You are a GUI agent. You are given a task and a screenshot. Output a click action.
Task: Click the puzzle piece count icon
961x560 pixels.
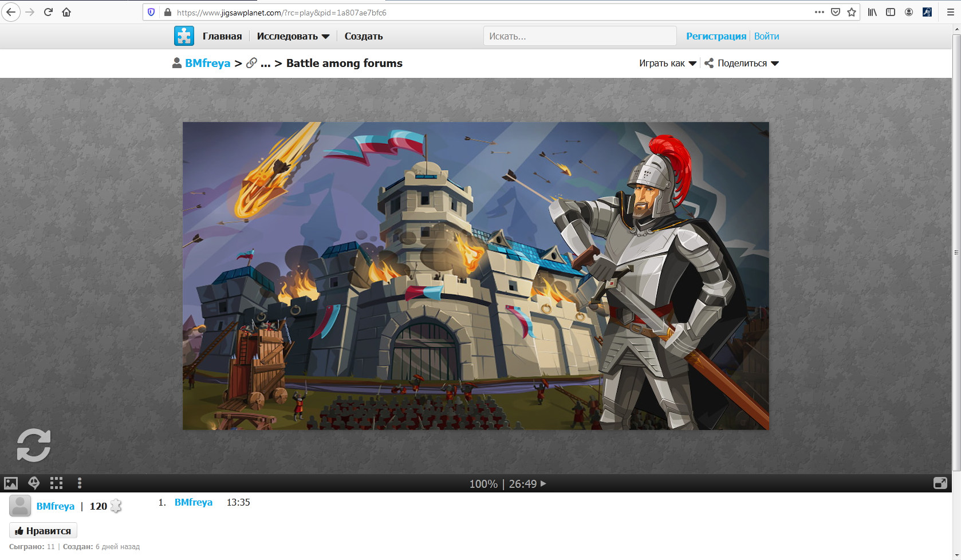click(x=116, y=506)
